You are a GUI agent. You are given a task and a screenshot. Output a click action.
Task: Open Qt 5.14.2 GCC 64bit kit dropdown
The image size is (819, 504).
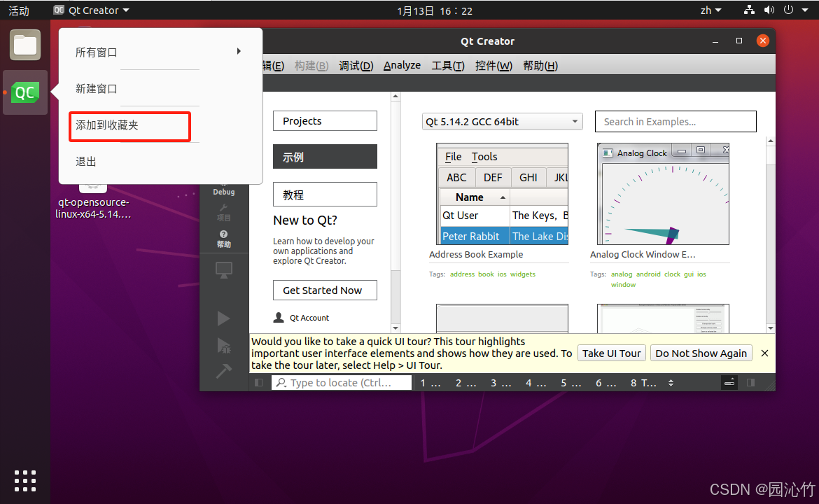(502, 122)
